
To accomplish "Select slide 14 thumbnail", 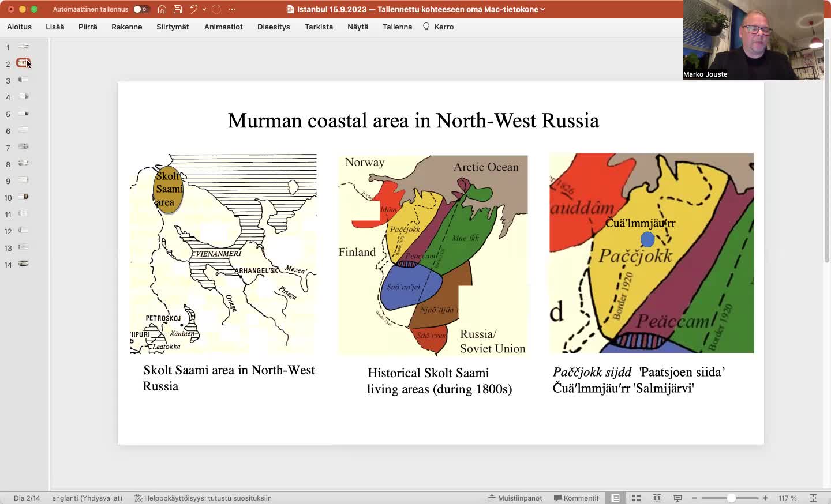I will [24, 264].
